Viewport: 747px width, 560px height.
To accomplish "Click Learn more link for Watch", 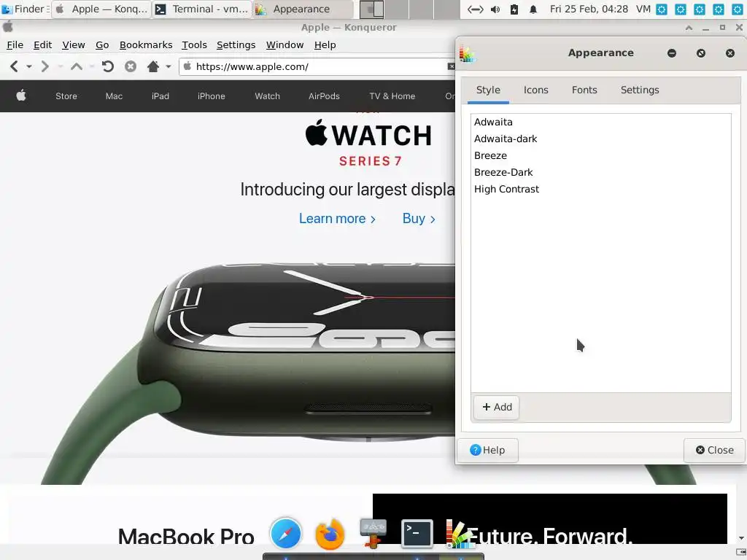I will pyautogui.click(x=337, y=219).
